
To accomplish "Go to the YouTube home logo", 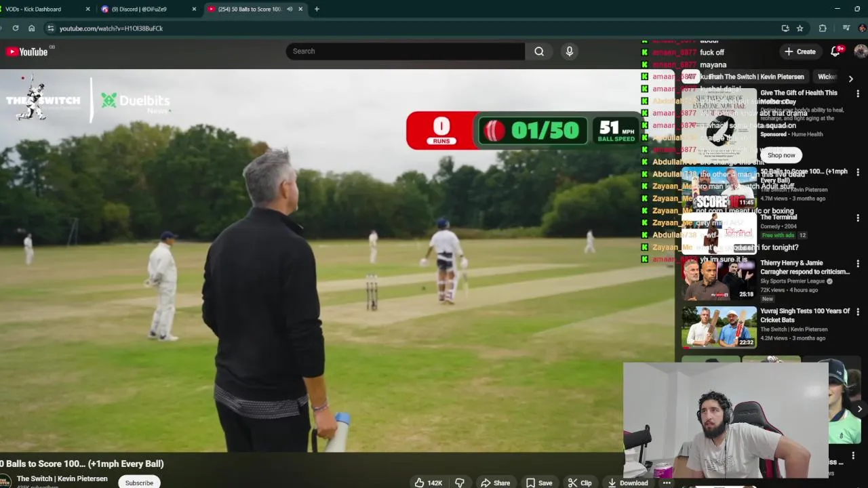I will (x=26, y=52).
